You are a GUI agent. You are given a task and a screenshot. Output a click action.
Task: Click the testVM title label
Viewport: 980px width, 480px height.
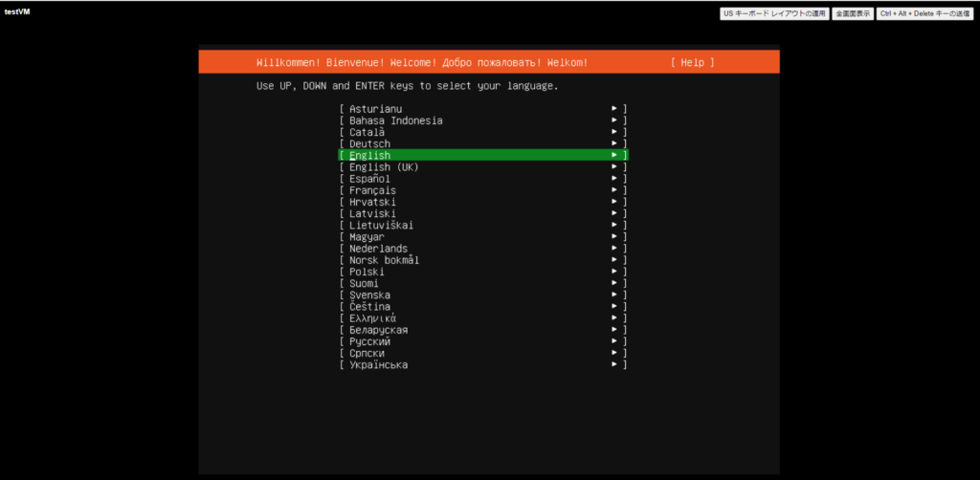click(17, 11)
